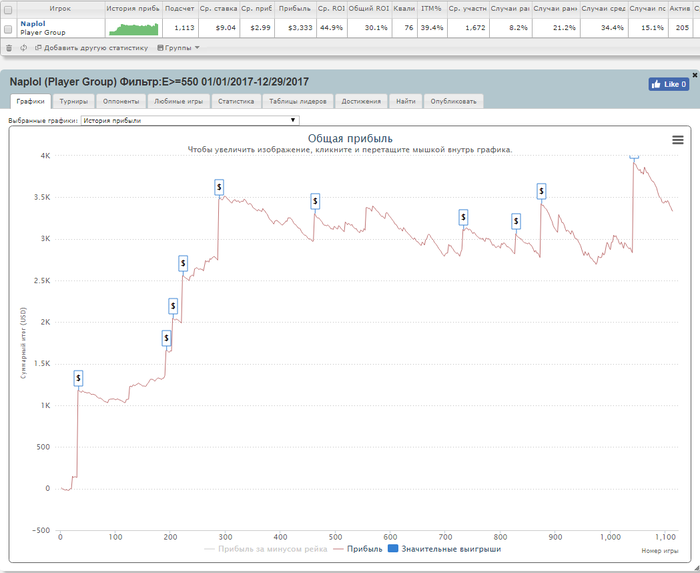Toggle the Значительные выигрыши legend series
The width and height of the screenshot is (700, 573).
[x=445, y=549]
